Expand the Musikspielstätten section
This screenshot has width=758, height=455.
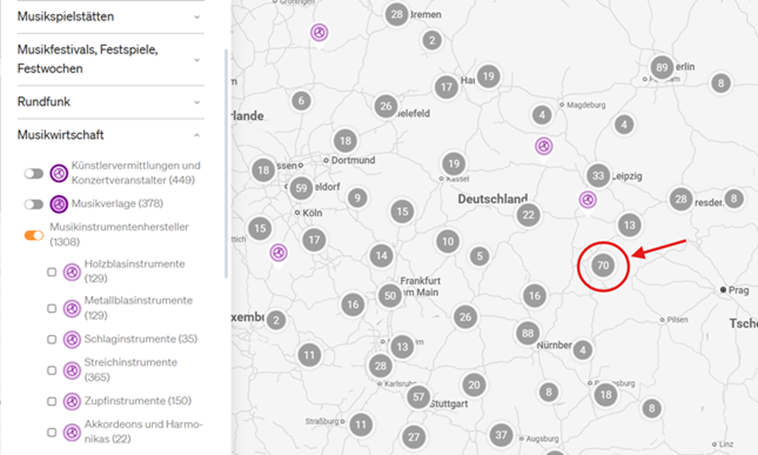click(x=197, y=17)
